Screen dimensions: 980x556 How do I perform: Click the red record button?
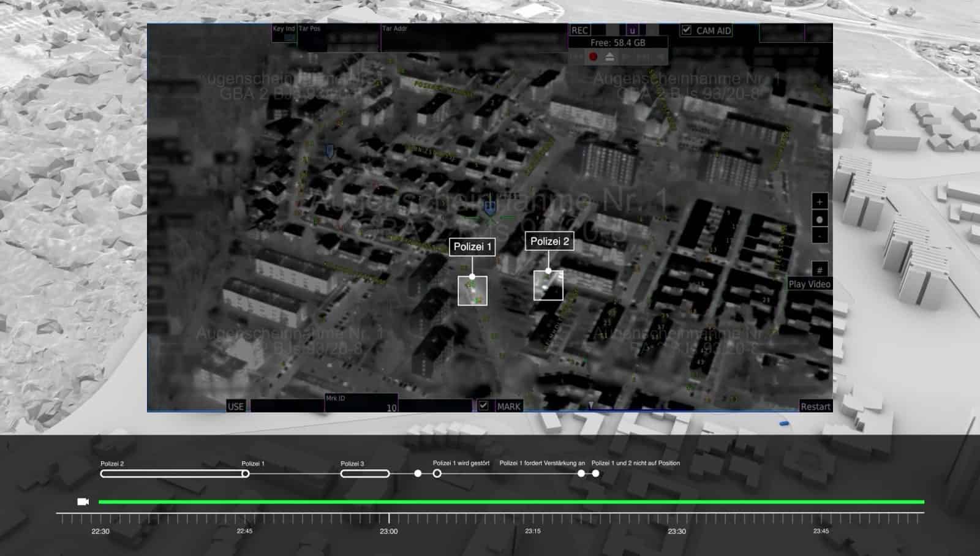tap(593, 57)
